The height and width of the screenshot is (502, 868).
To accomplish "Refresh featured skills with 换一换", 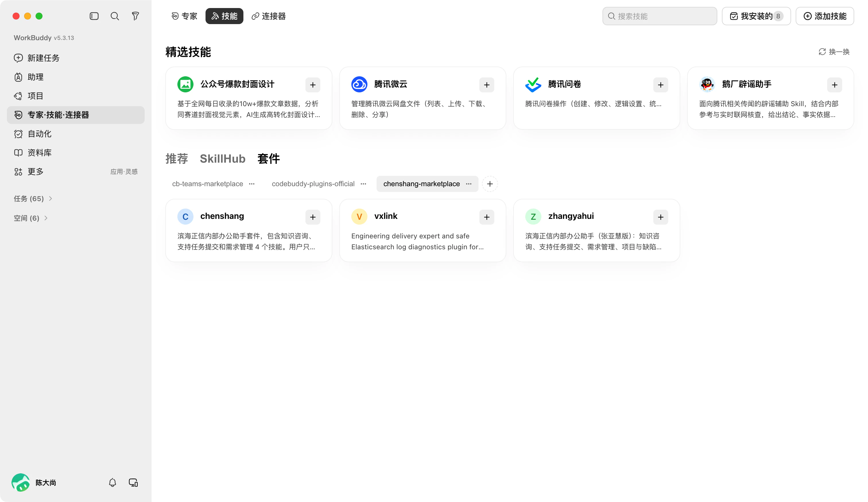I will coord(834,52).
